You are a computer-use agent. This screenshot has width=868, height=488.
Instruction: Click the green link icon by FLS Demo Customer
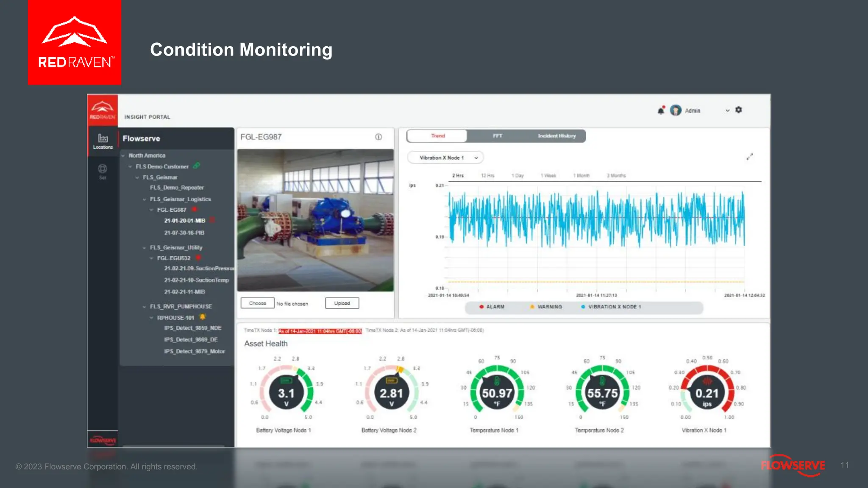pos(196,166)
